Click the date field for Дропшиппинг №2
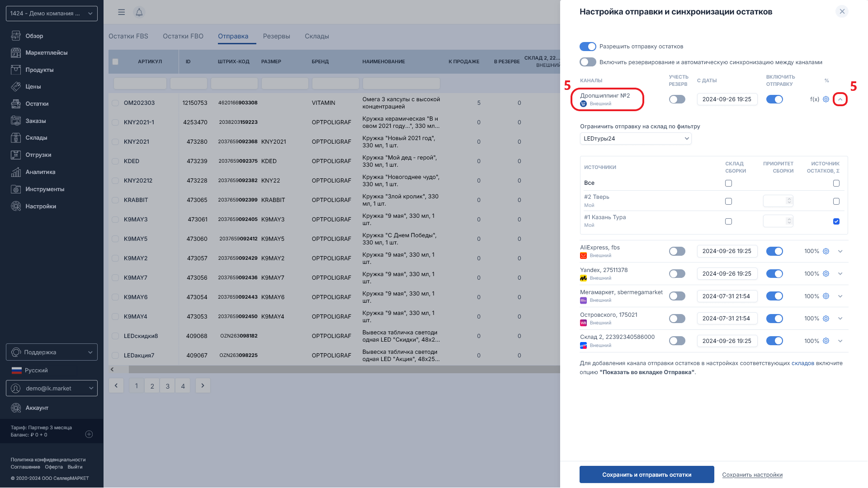 (x=727, y=99)
